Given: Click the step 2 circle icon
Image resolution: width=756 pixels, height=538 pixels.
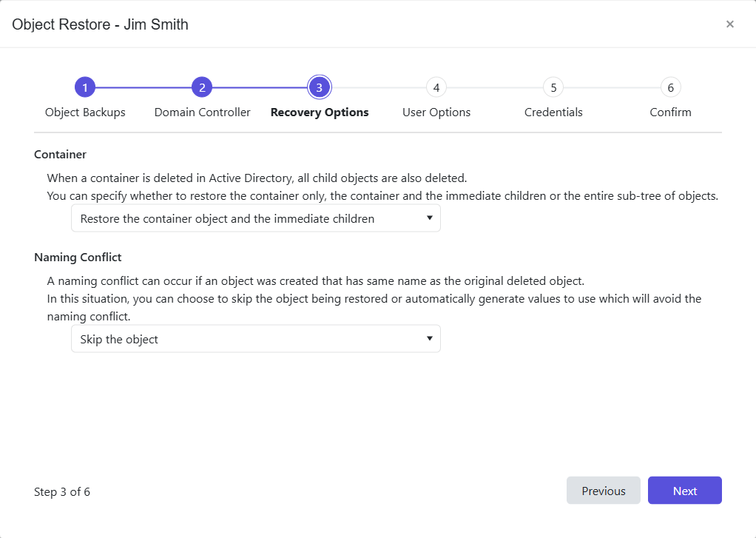Looking at the screenshot, I should [x=202, y=88].
